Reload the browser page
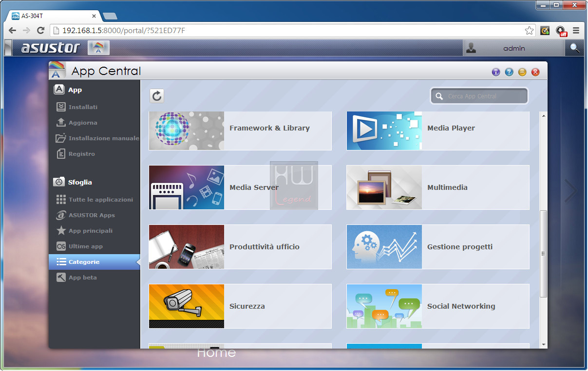 point(40,31)
